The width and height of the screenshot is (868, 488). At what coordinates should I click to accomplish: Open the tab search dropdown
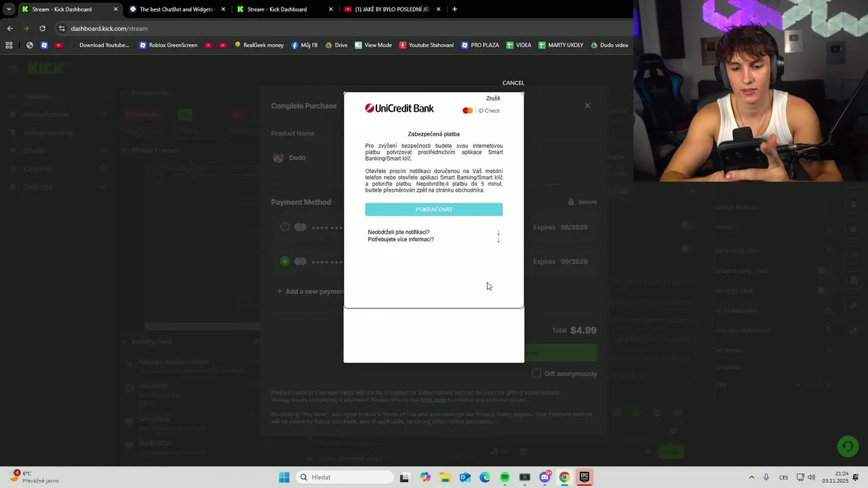pos(8,9)
